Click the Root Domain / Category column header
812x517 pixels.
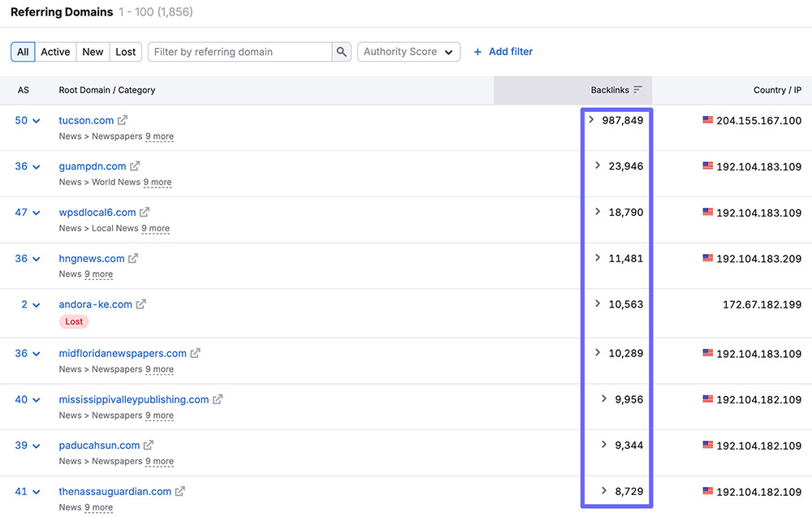pos(107,90)
